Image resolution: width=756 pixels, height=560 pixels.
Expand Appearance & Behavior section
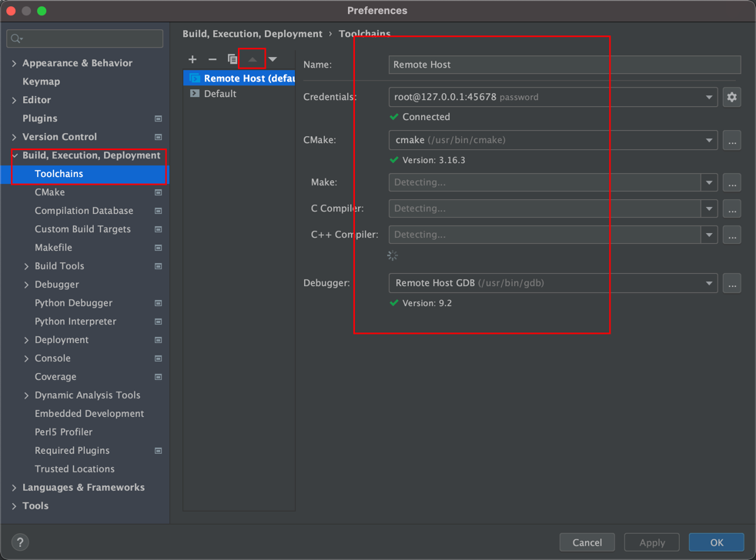15,63
